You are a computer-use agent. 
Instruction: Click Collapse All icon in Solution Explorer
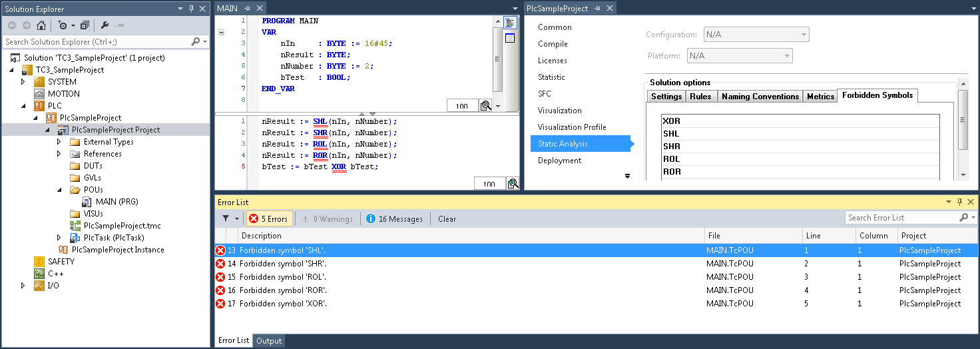(85, 25)
